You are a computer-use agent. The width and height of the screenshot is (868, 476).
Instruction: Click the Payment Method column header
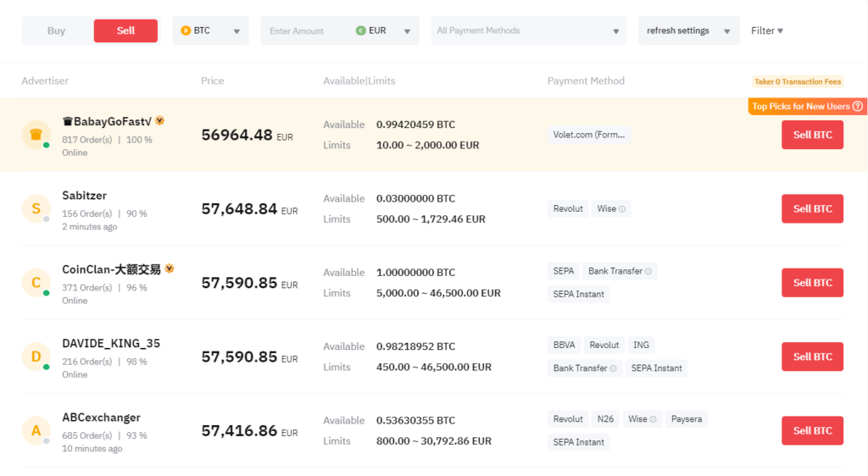(586, 81)
